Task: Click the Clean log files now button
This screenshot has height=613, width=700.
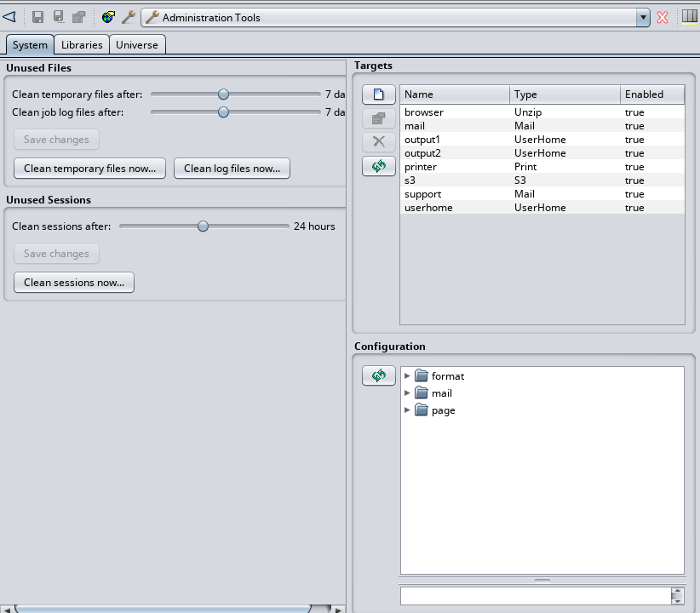Action: 232,169
